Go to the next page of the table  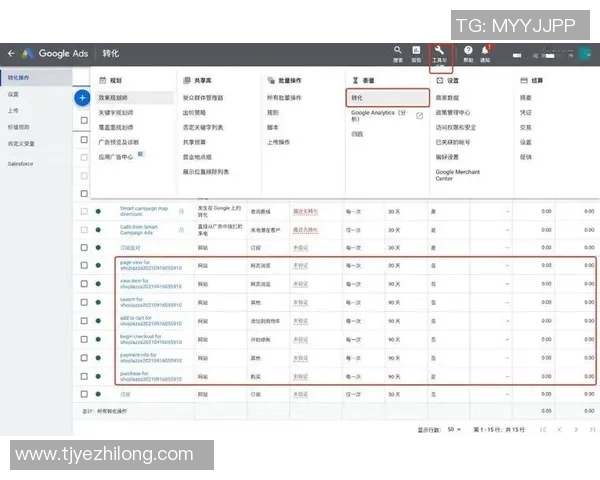(x=576, y=429)
